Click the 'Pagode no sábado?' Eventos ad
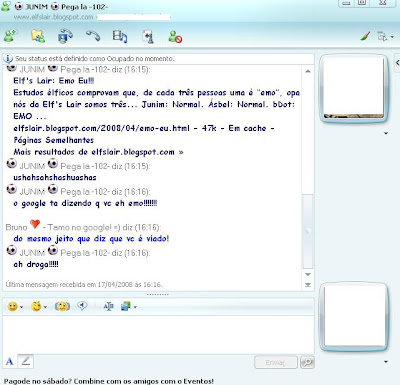This screenshot has height=385, width=400. click(x=109, y=381)
